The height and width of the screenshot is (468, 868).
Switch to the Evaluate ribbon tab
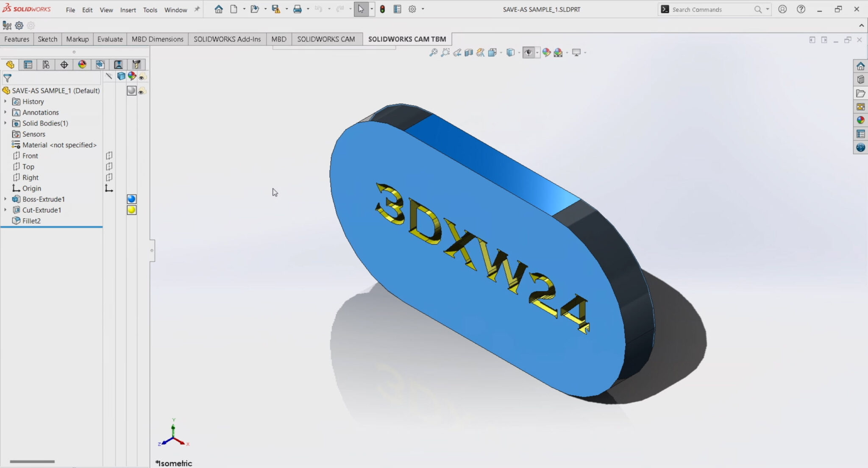[x=110, y=39]
